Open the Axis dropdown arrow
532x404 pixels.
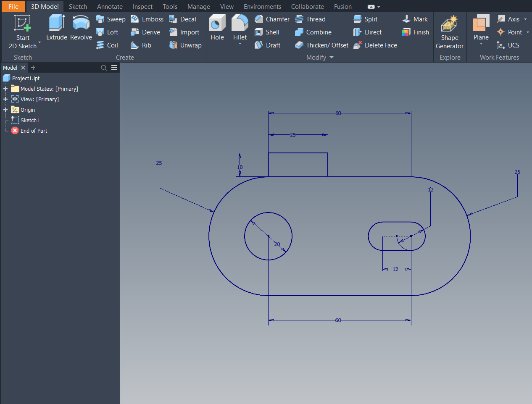pyautogui.click(x=525, y=19)
